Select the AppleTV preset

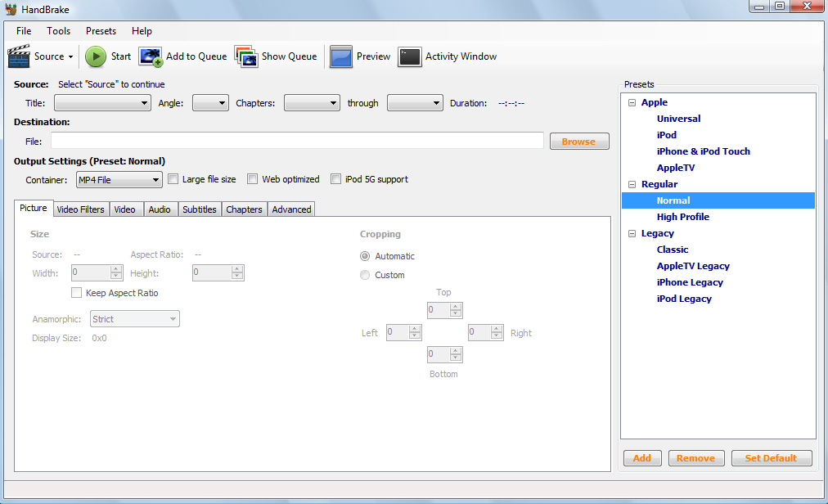tap(676, 168)
